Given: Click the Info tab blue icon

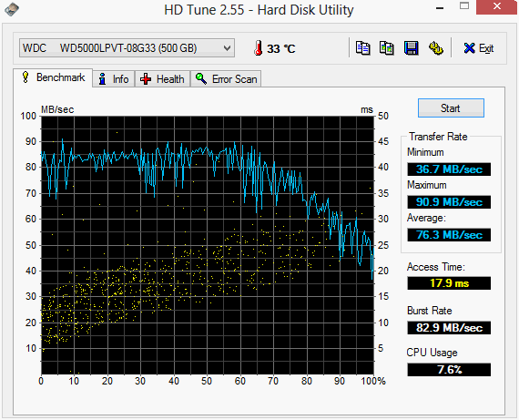Looking at the screenshot, I should (x=102, y=79).
